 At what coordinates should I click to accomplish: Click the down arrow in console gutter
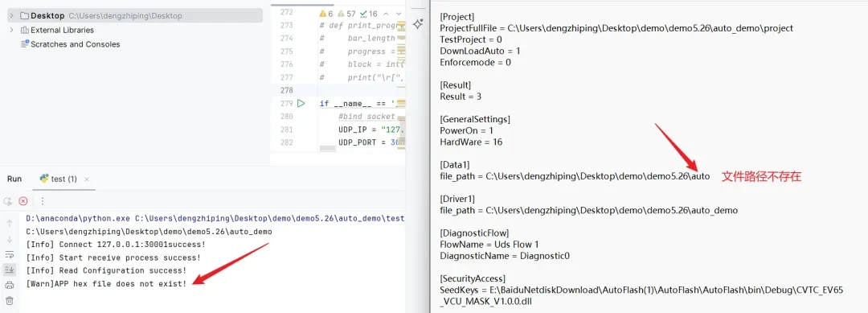click(10, 239)
